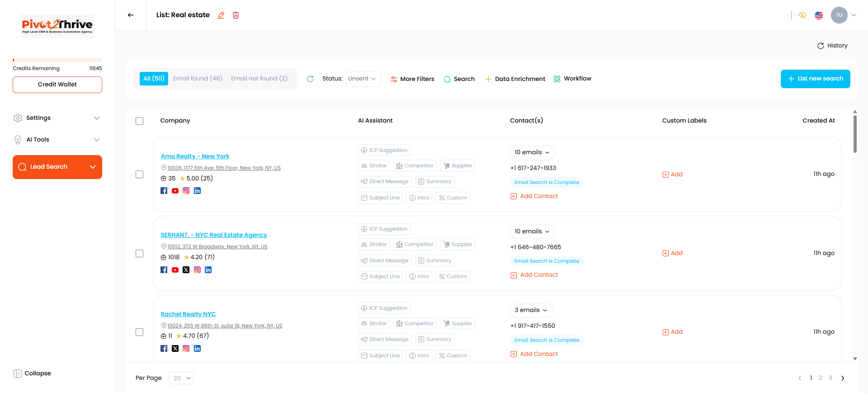Open Amo Realty's Facebook page icon

pyautogui.click(x=164, y=191)
